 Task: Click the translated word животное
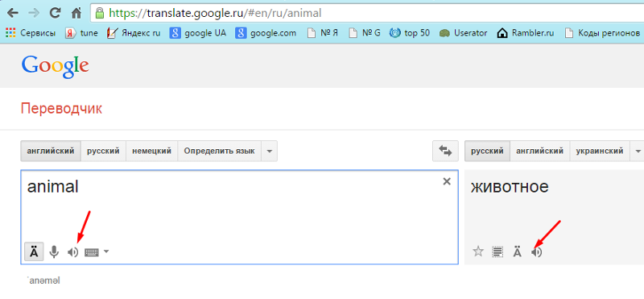510,187
